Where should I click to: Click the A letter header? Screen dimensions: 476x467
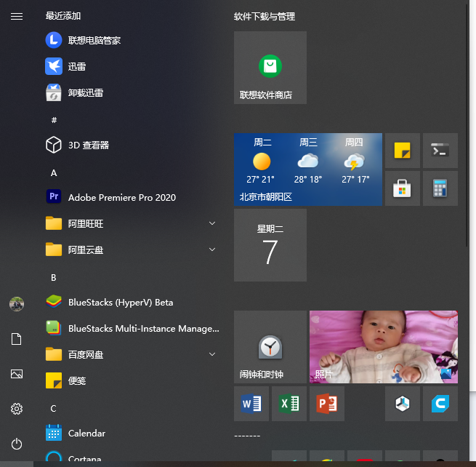(x=54, y=173)
